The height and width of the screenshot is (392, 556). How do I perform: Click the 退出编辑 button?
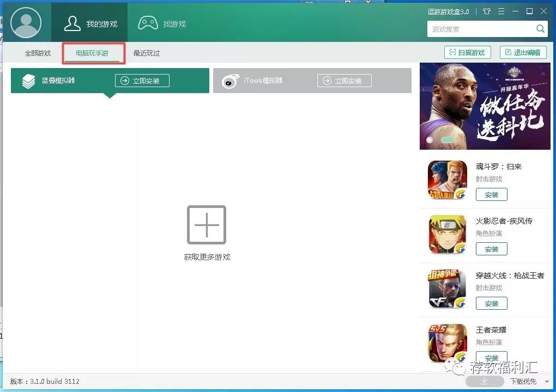(x=523, y=52)
